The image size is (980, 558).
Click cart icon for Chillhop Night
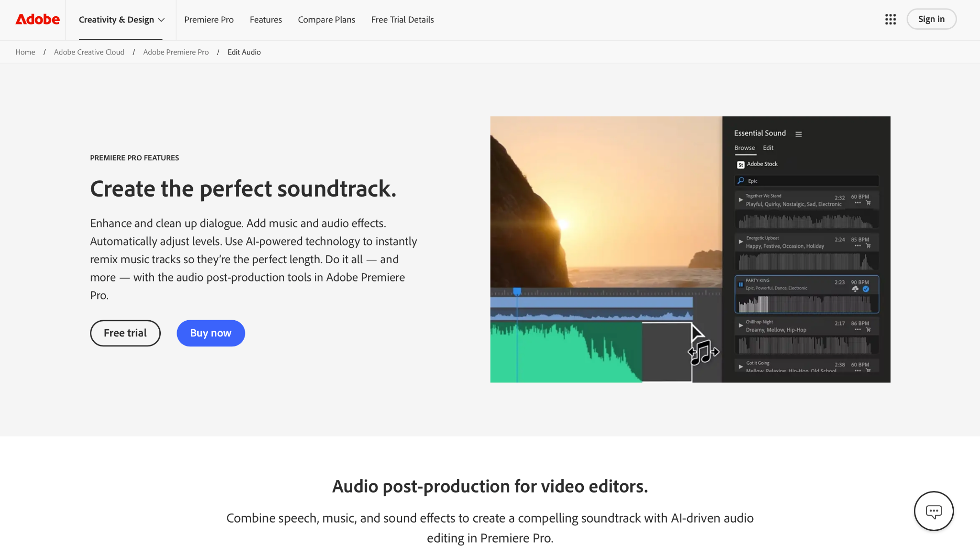[868, 330]
